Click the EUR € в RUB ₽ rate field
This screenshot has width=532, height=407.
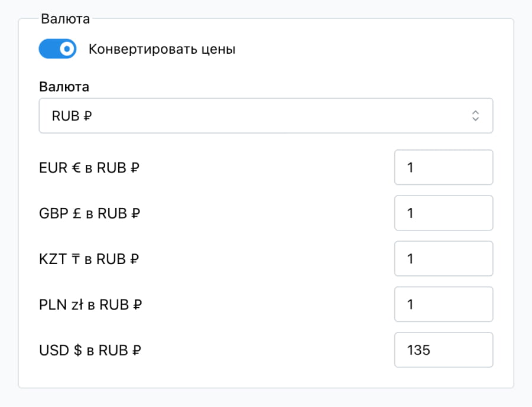(x=443, y=167)
